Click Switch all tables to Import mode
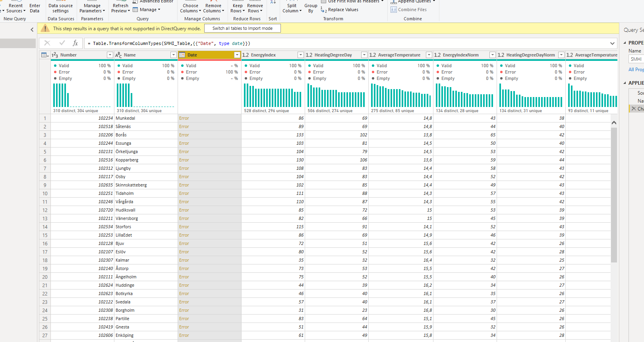 (242, 28)
